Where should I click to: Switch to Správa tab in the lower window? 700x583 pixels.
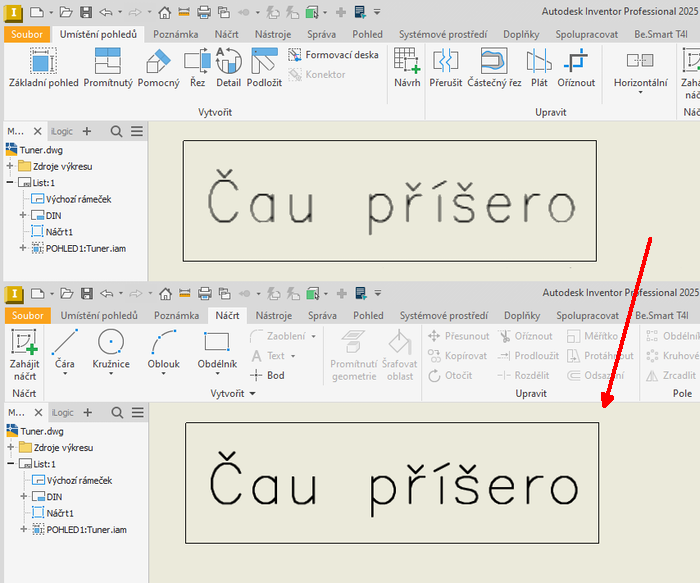[x=321, y=315]
